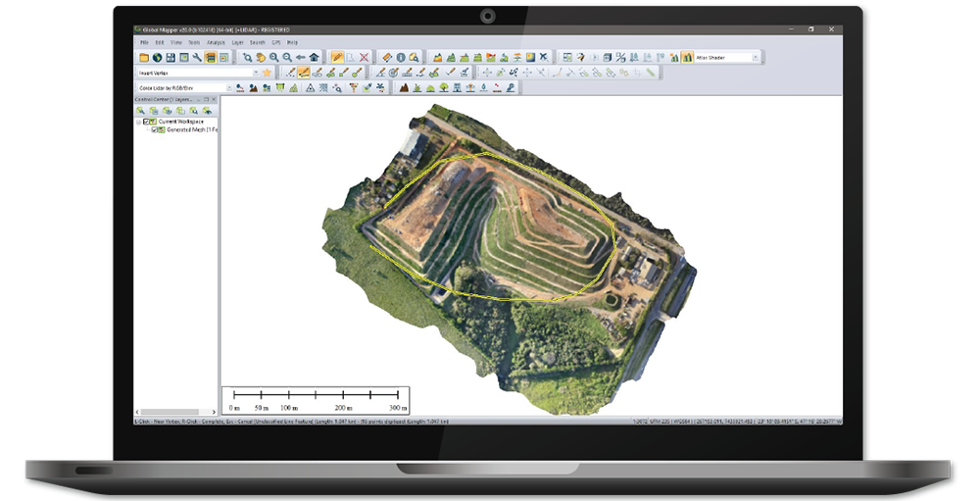This screenshot has height=501, width=980.
Task: Select the Digitizer pencil tool
Action: [x=337, y=58]
